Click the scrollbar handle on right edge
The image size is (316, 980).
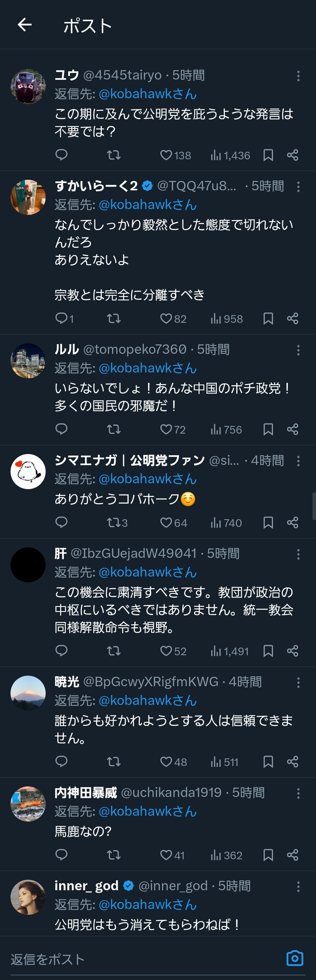coord(314,506)
